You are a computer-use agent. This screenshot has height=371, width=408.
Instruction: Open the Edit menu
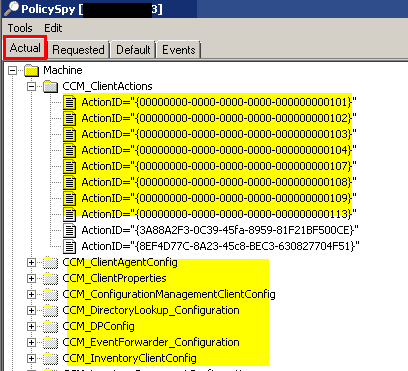53,28
